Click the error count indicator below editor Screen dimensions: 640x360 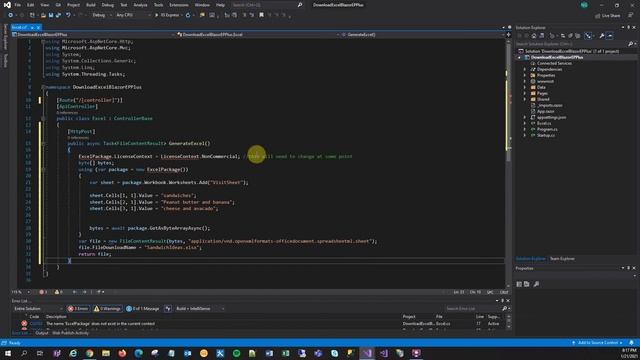pos(43,292)
